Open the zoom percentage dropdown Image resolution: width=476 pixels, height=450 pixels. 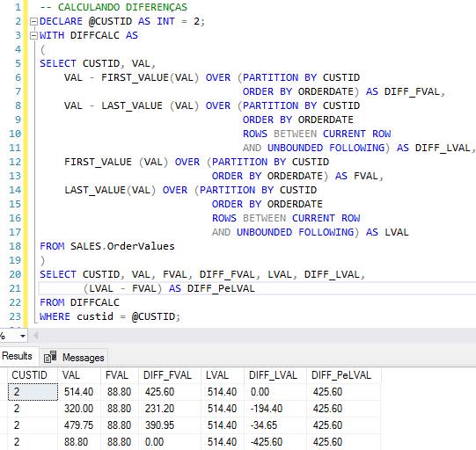point(23,336)
